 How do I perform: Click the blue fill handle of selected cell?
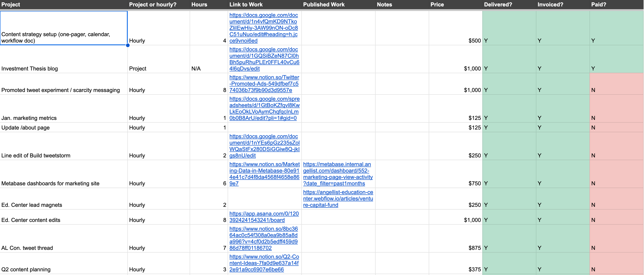(x=128, y=46)
